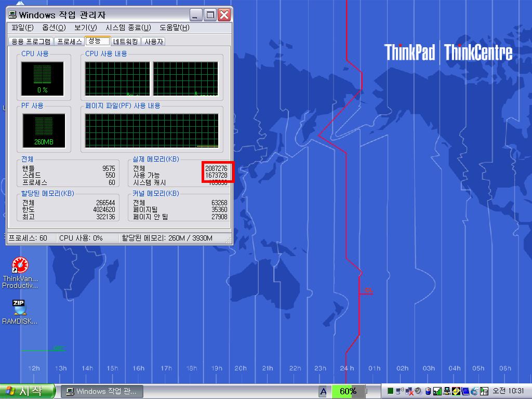Click the blue swirl tray icon
Image resolution: width=532 pixels, height=399 pixels.
pyautogui.click(x=474, y=391)
